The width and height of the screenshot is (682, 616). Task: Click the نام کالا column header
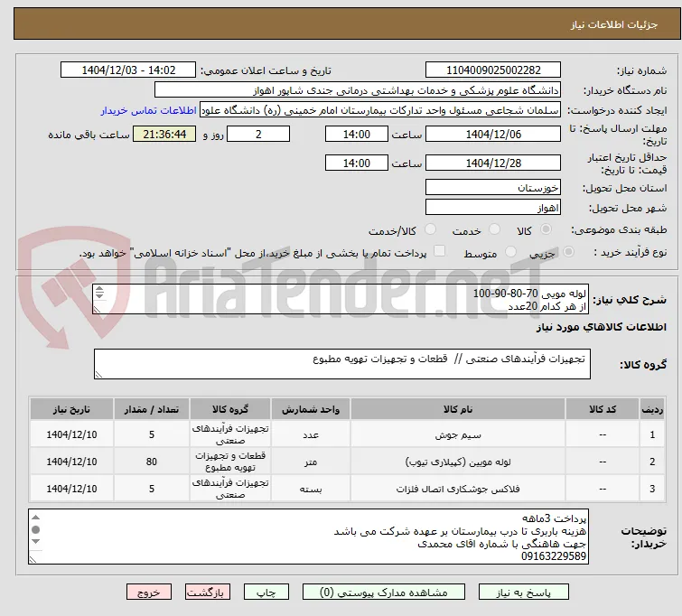(x=458, y=409)
